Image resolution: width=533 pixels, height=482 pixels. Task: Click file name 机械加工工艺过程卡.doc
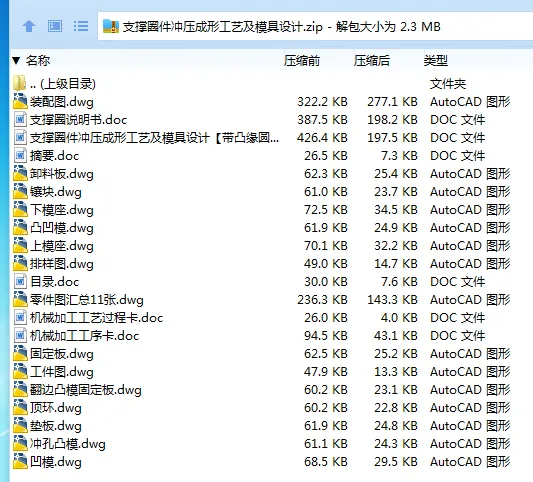[x=97, y=318]
